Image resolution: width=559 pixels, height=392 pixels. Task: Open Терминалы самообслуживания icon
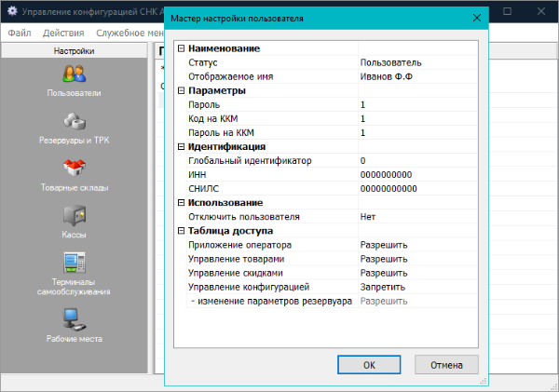point(75,261)
